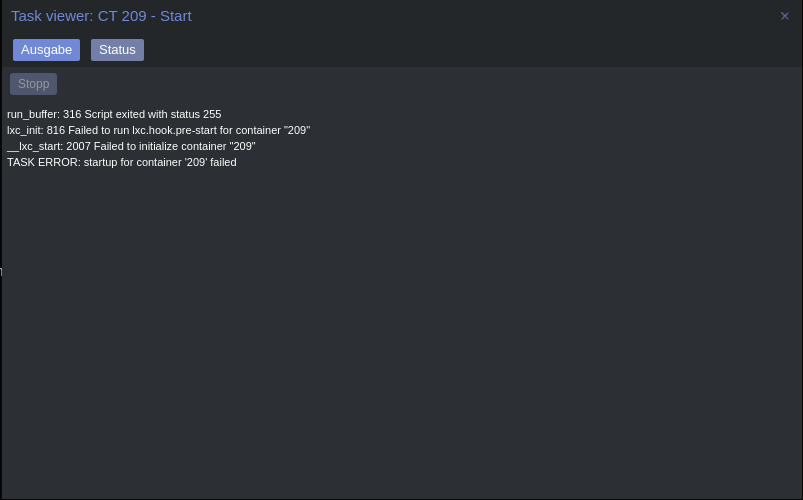Switch to the Ausgabe tab
This screenshot has height=500, width=803.
point(47,50)
